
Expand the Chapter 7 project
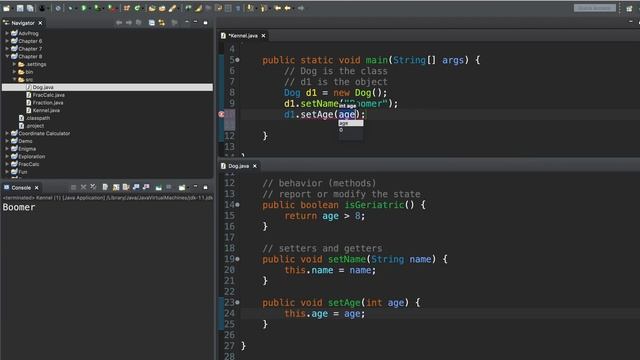coord(7,49)
